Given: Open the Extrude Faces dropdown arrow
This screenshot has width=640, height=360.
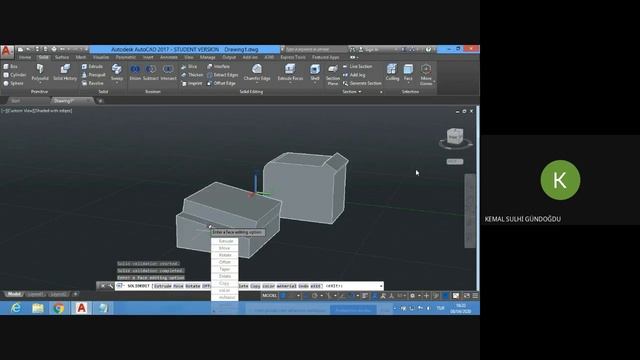Looking at the screenshot, I should click(290, 83).
